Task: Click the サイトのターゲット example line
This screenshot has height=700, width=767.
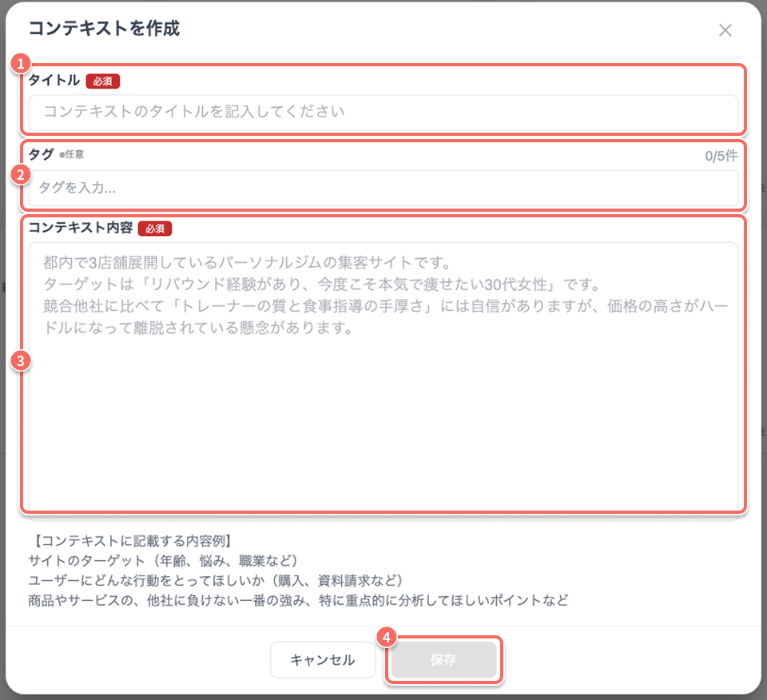Action: [x=163, y=561]
